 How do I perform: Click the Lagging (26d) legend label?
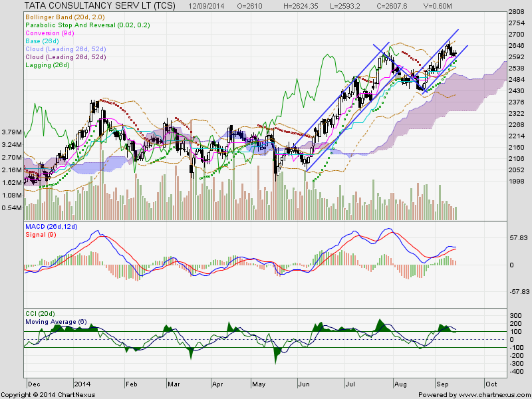pyautogui.click(x=47, y=65)
